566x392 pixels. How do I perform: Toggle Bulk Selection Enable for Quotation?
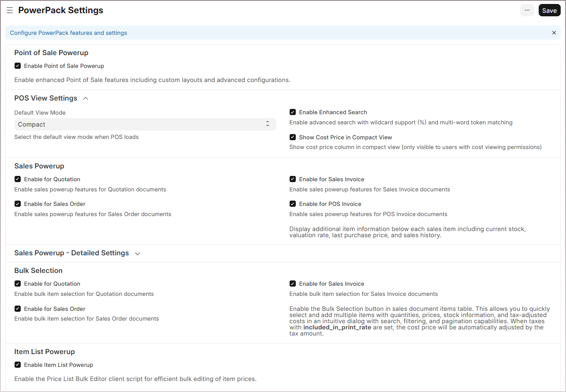[x=18, y=284]
